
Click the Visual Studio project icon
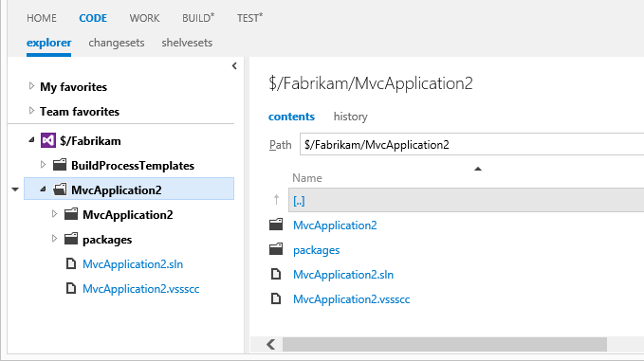coord(48,141)
